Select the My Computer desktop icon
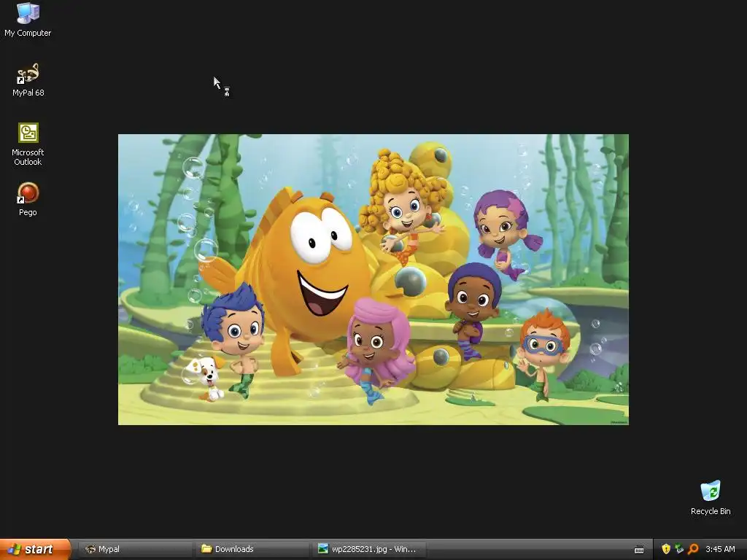This screenshot has height=560, width=747. pos(28,19)
